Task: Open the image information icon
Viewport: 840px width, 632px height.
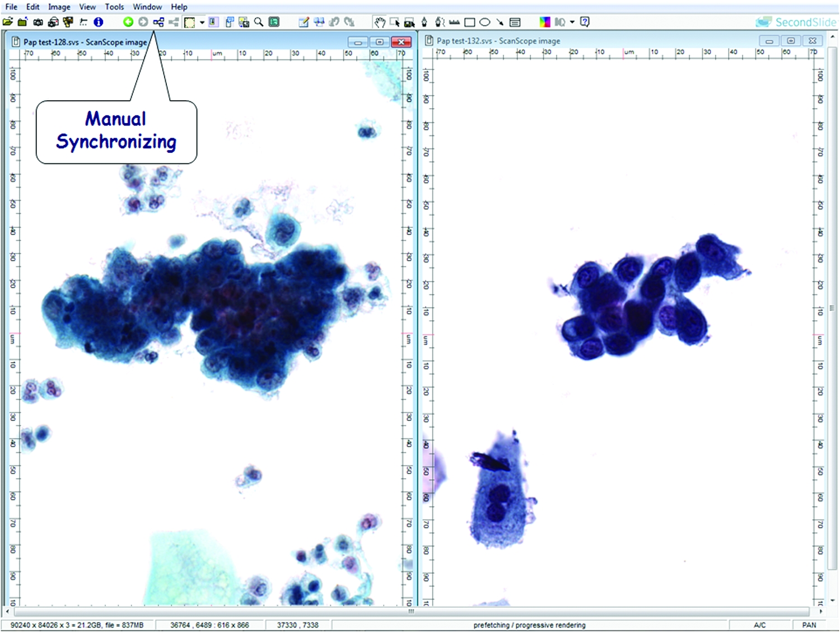Action: tap(99, 22)
